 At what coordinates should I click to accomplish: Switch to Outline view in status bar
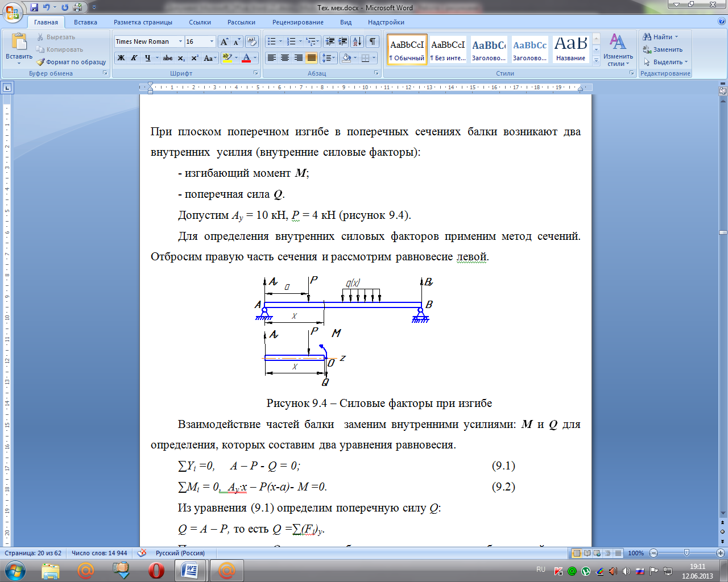pyautogui.click(x=607, y=553)
